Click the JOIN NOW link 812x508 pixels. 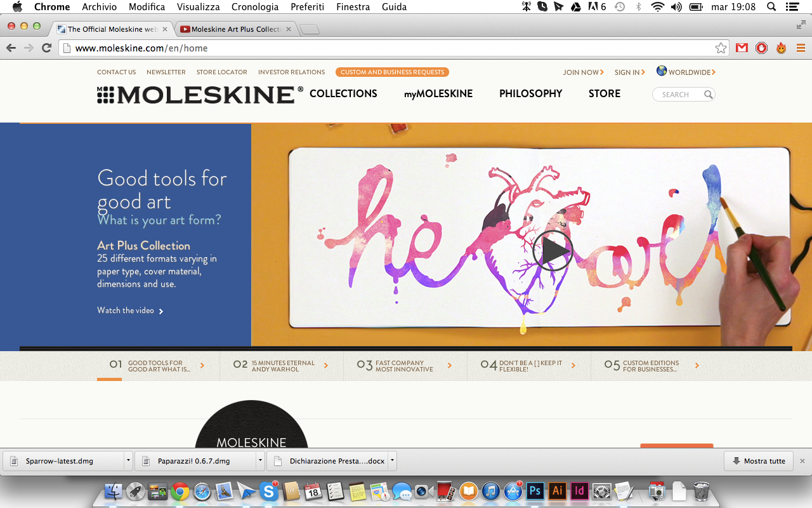tap(583, 72)
